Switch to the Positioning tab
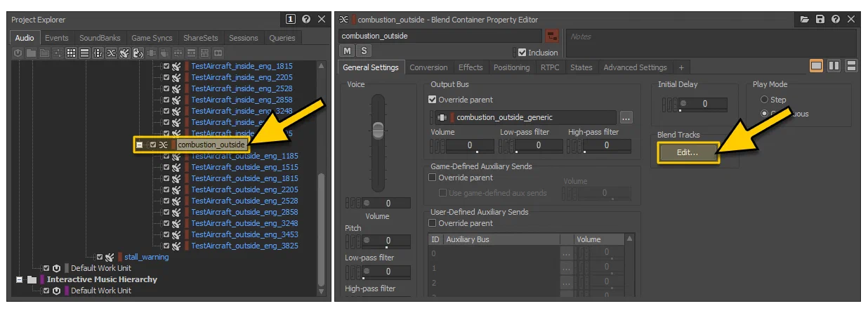The height and width of the screenshot is (313, 868). (511, 67)
